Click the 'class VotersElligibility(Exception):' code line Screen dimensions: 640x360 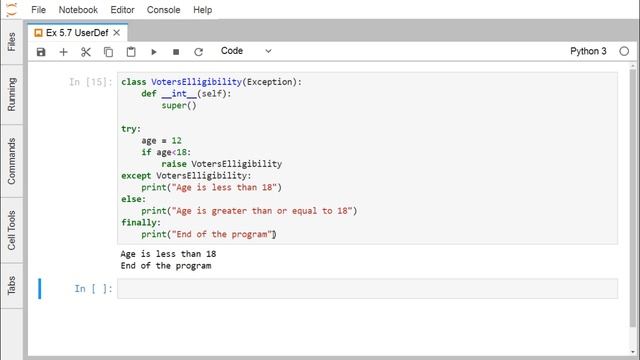[211, 82]
